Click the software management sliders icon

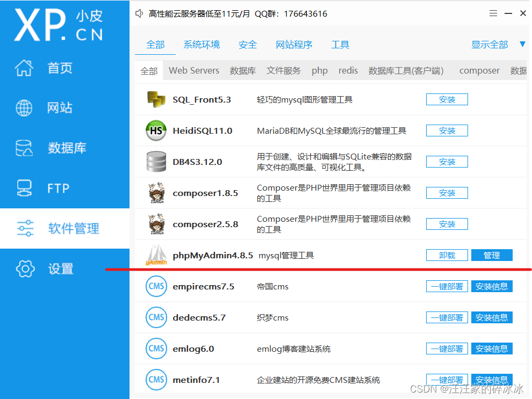click(25, 228)
